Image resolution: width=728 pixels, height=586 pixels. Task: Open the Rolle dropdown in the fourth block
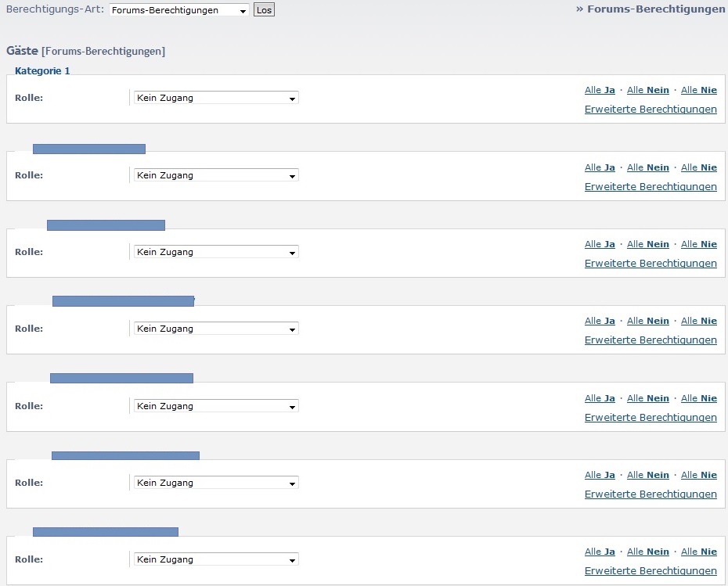[x=215, y=329]
